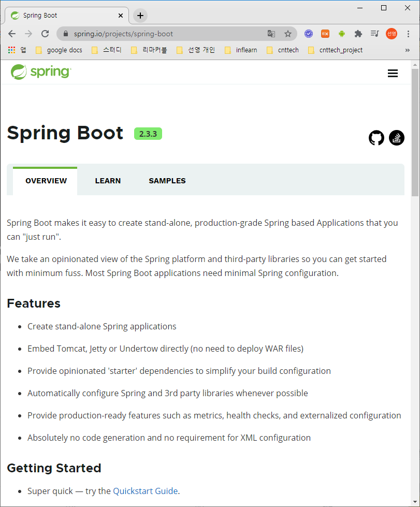Screen dimensions: 420x507
Task: Open the Extensions puzzle-piece menu
Action: tap(358, 34)
